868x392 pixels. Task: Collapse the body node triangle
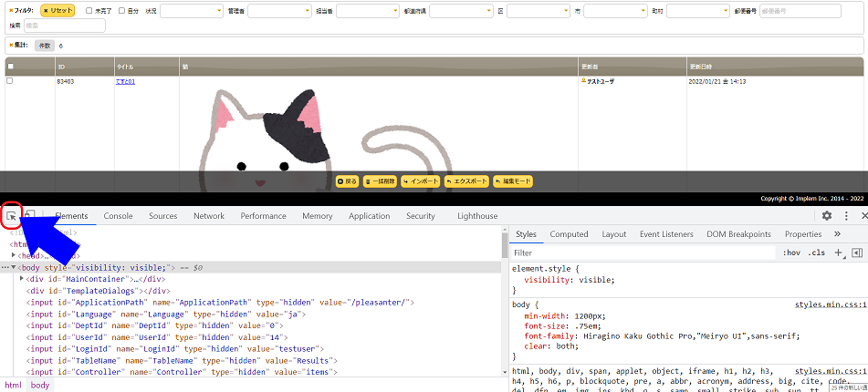[14, 268]
